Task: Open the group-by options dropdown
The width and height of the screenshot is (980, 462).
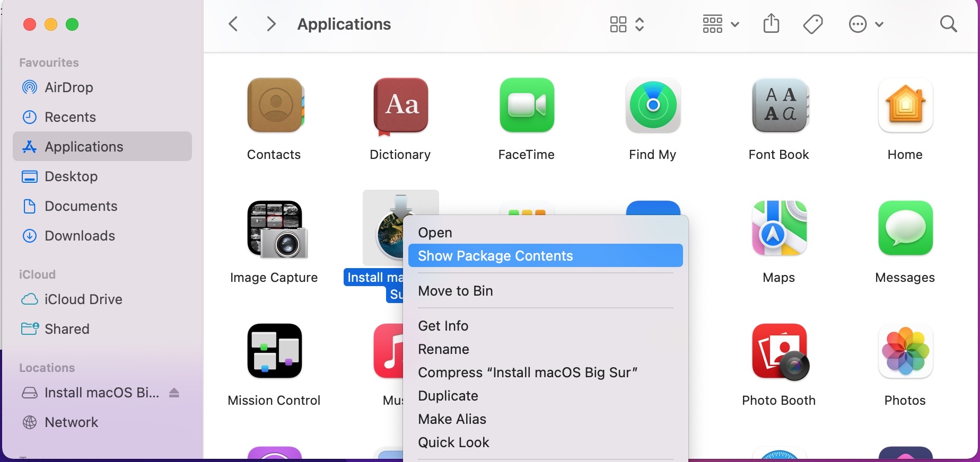Action: pyautogui.click(x=721, y=24)
